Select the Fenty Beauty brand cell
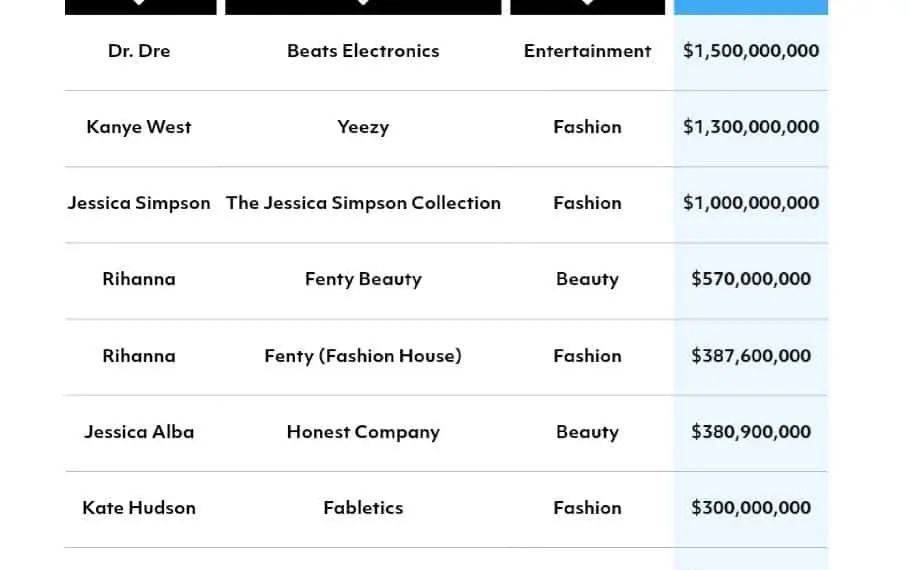Viewport: 910px width, 570px height. tap(363, 279)
